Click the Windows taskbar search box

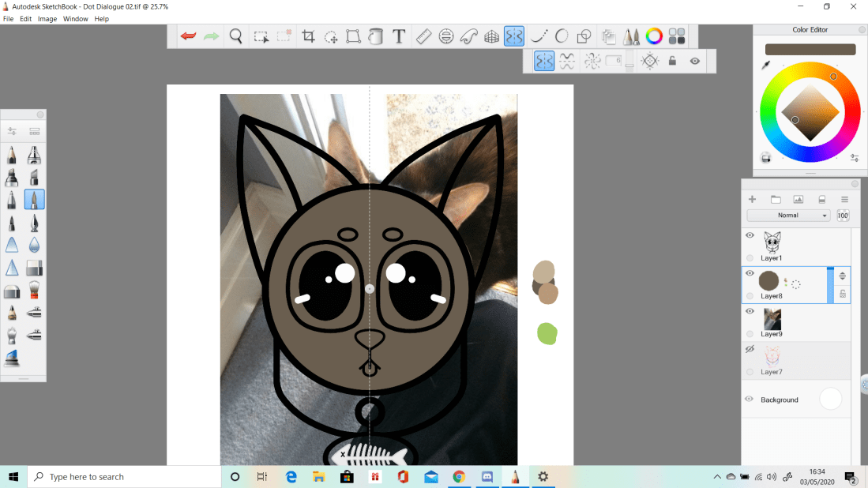126,477
